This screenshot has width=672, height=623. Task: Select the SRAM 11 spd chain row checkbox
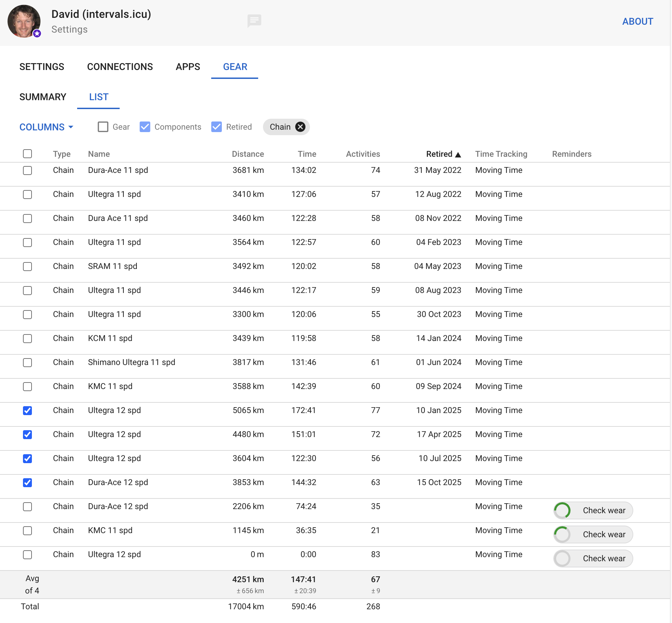click(27, 267)
